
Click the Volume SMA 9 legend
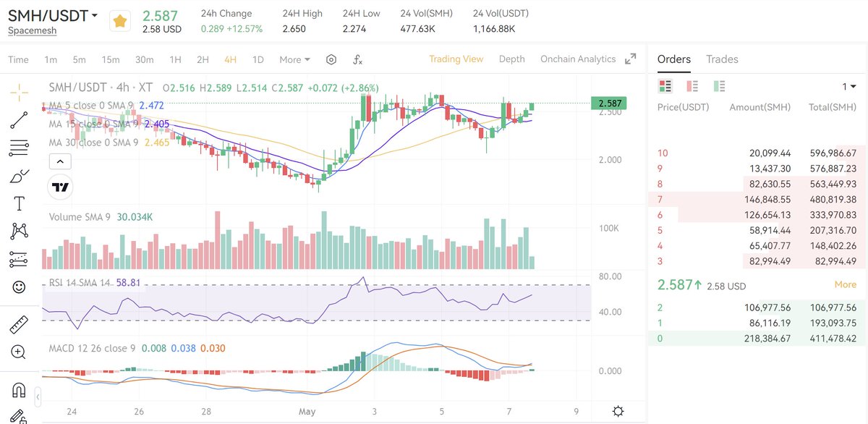pos(100,217)
